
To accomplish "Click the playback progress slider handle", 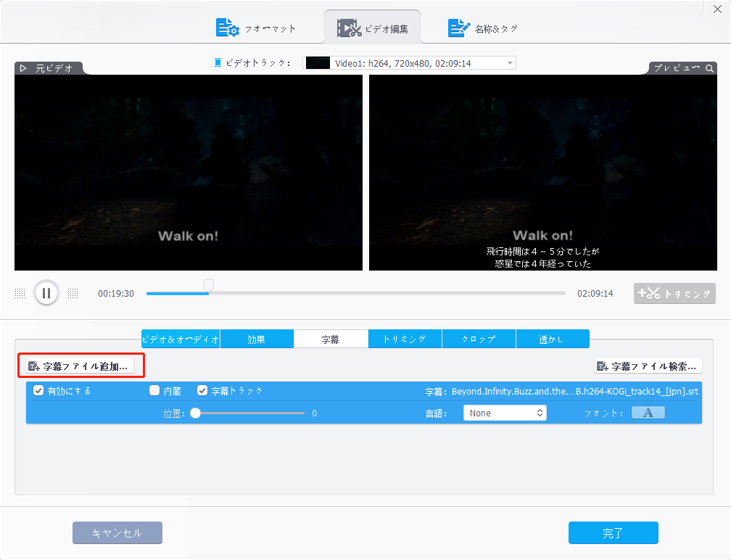I will 209,285.
